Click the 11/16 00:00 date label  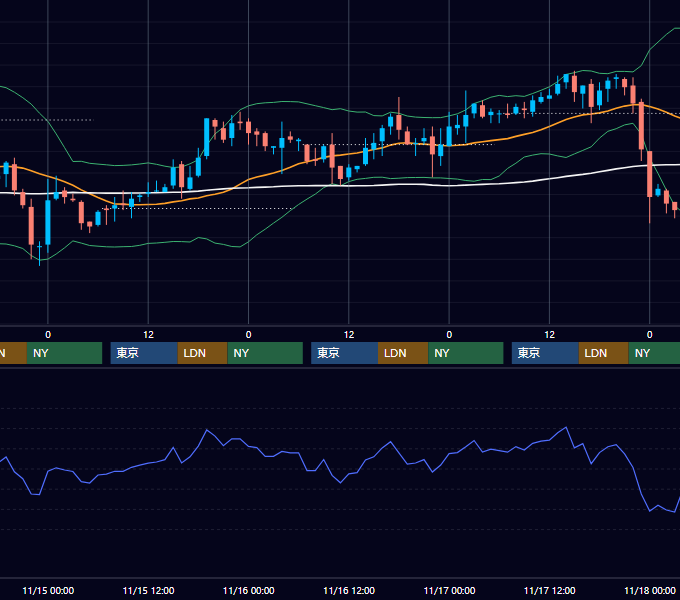click(248, 590)
